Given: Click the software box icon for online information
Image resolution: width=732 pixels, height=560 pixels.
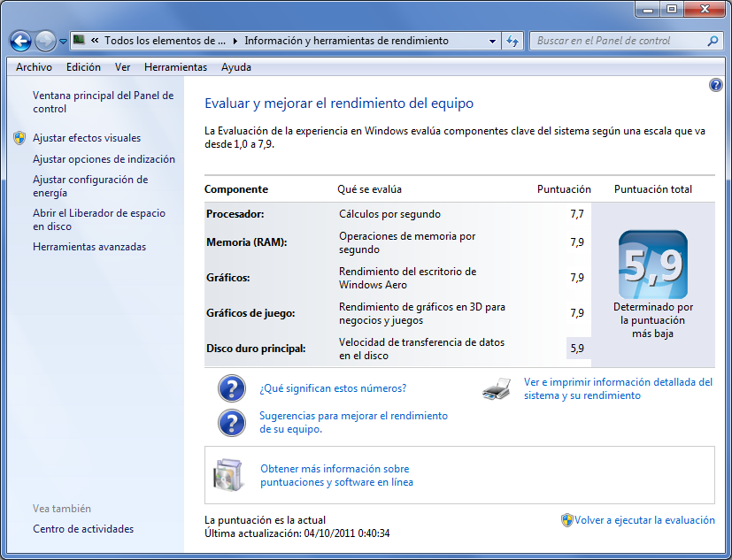Looking at the screenshot, I should point(227,475).
